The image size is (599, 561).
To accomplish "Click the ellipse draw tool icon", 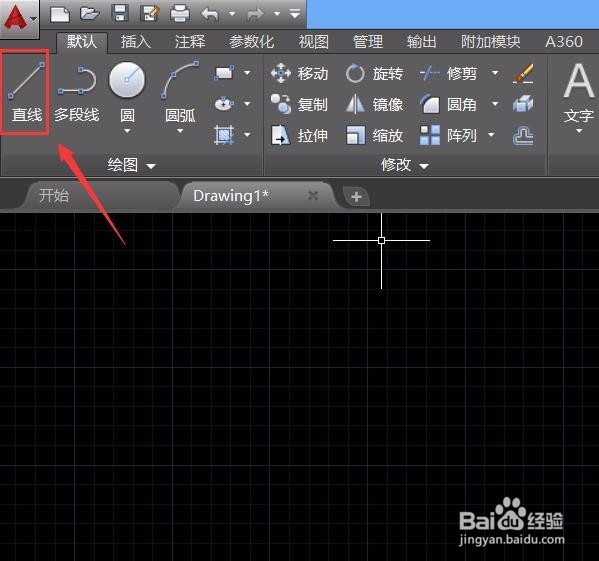I will [x=224, y=103].
